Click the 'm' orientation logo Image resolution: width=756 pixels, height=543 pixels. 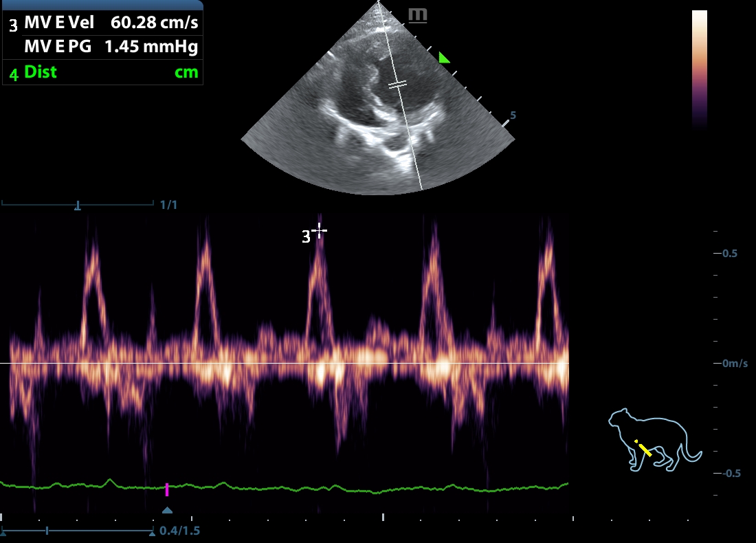pos(417,14)
